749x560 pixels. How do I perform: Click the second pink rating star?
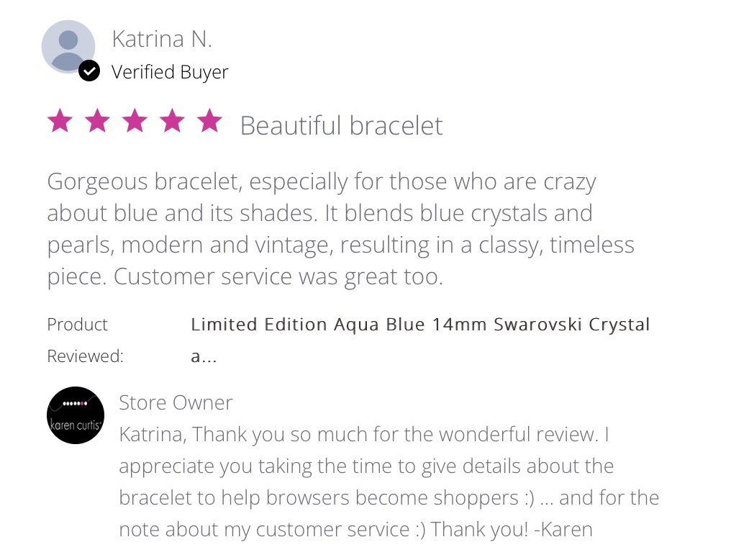(97, 120)
